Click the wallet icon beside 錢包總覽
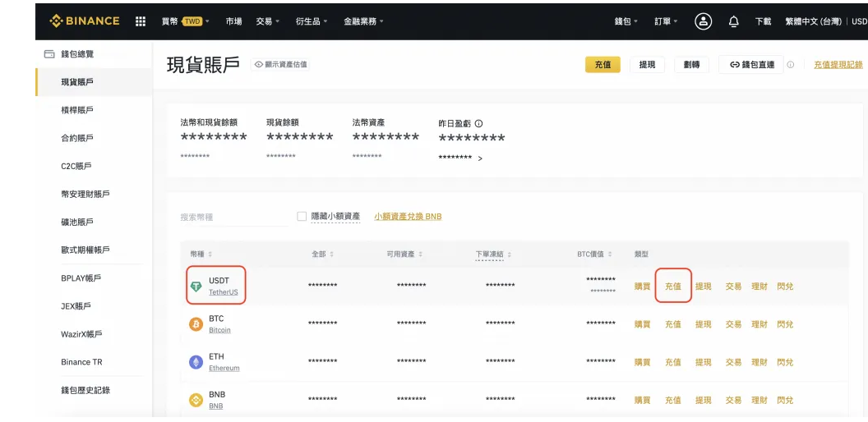868x422 pixels. click(49, 54)
